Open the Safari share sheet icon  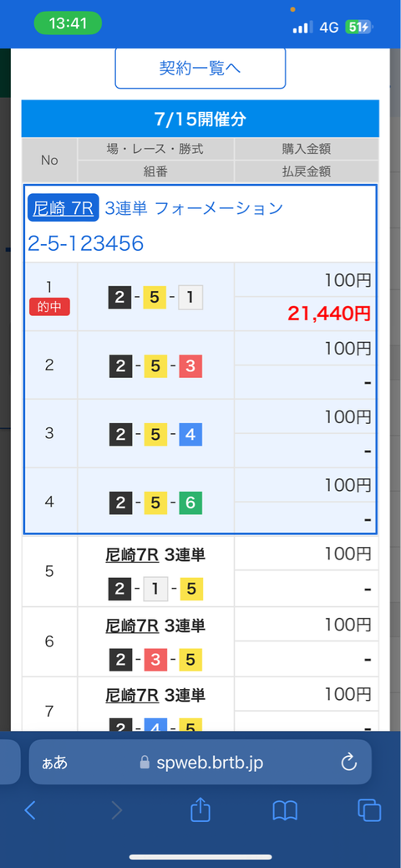point(200,809)
